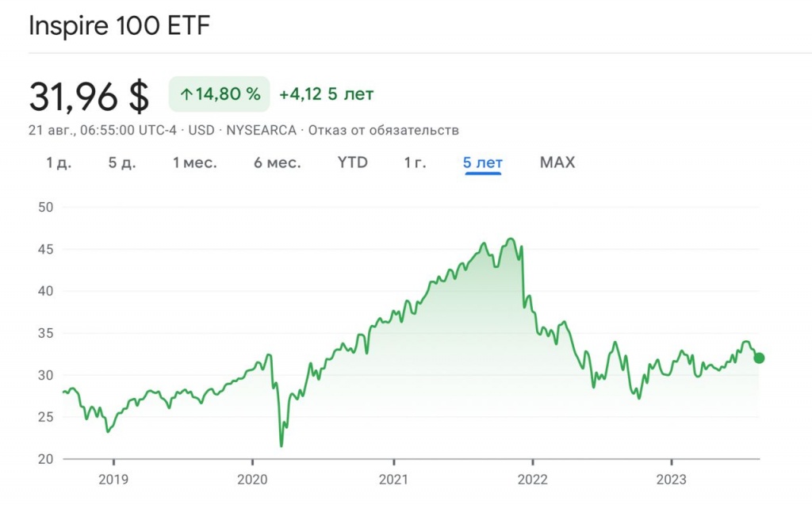Switch chart to "5 д." range
This screenshot has width=812, height=505.
coord(123,163)
